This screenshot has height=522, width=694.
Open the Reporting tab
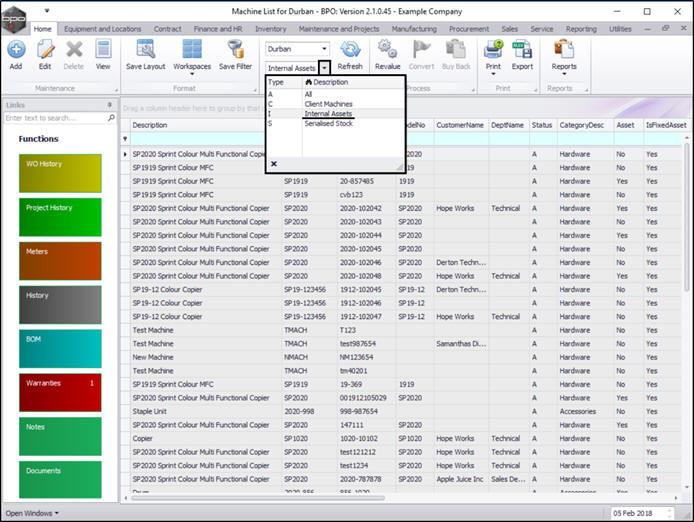(581, 29)
